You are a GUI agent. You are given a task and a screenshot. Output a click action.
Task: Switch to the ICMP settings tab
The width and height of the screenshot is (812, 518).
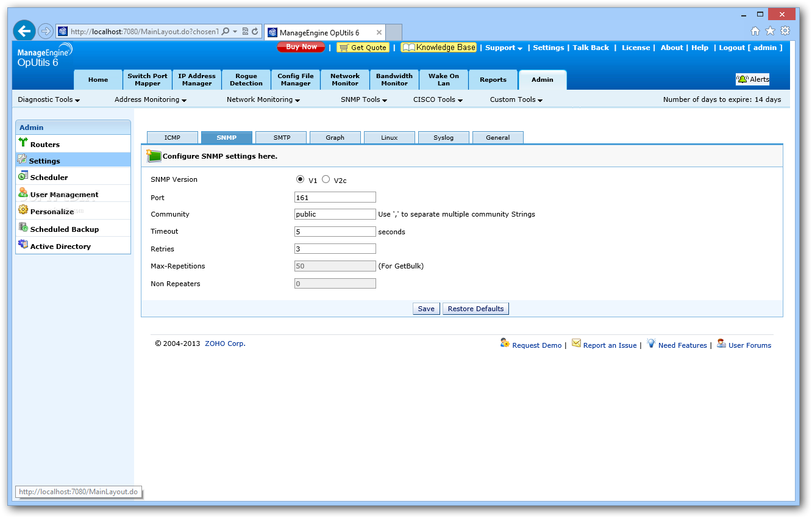coord(173,138)
